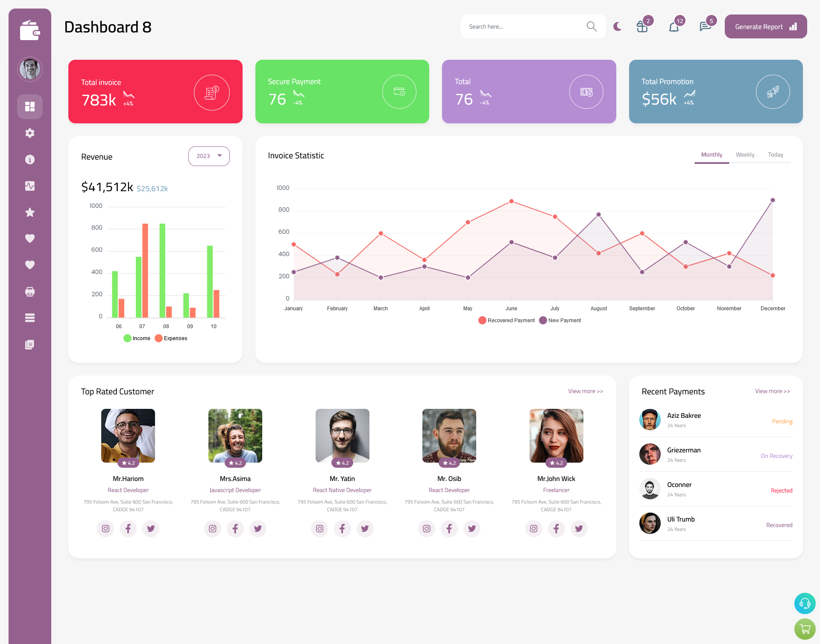This screenshot has height=644, width=820.
Task: Select the printer icon in sidebar
Action: click(x=29, y=291)
